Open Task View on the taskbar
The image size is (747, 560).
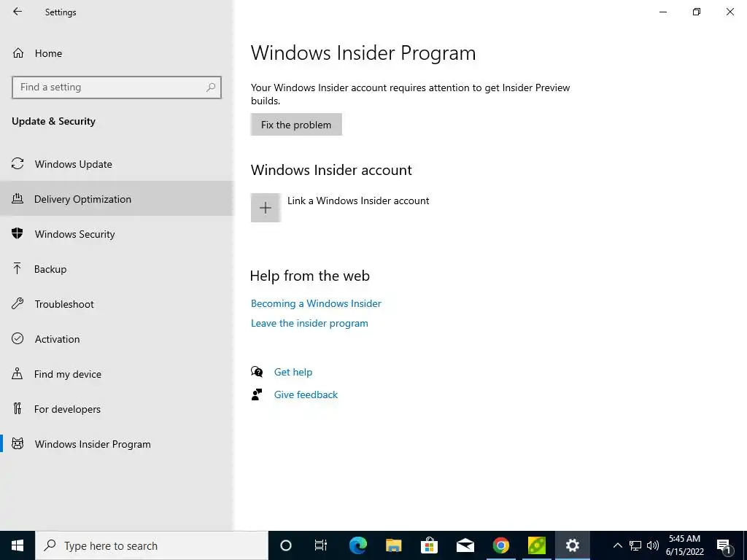click(x=321, y=545)
